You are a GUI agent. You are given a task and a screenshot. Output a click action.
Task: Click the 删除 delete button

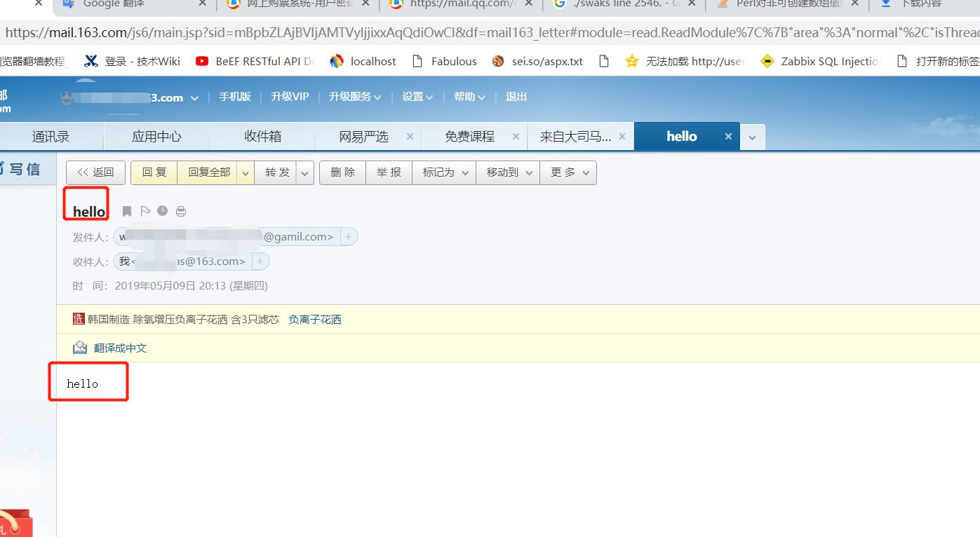click(342, 172)
